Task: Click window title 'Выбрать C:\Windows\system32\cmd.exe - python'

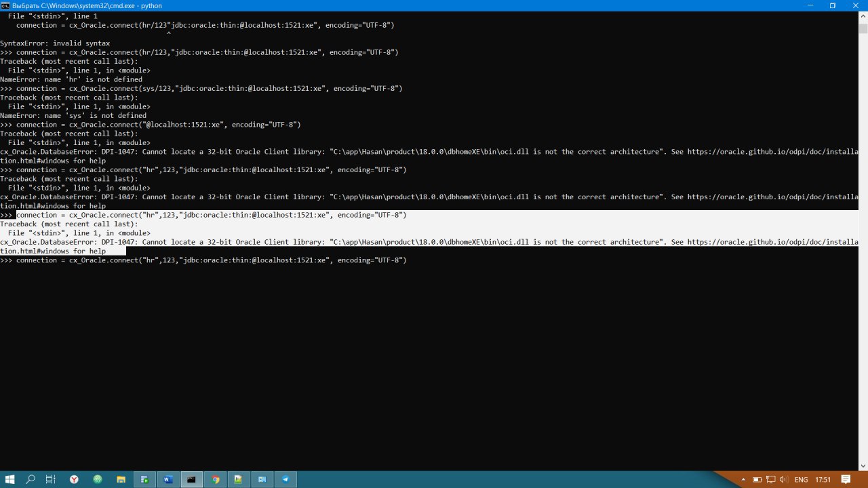Action: (87, 5)
